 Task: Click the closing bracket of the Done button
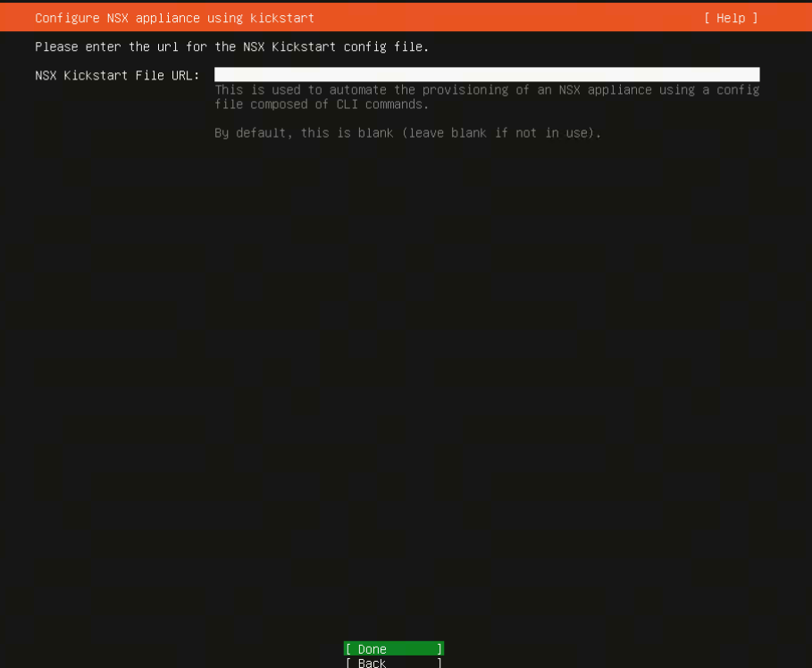pyautogui.click(x=439, y=649)
